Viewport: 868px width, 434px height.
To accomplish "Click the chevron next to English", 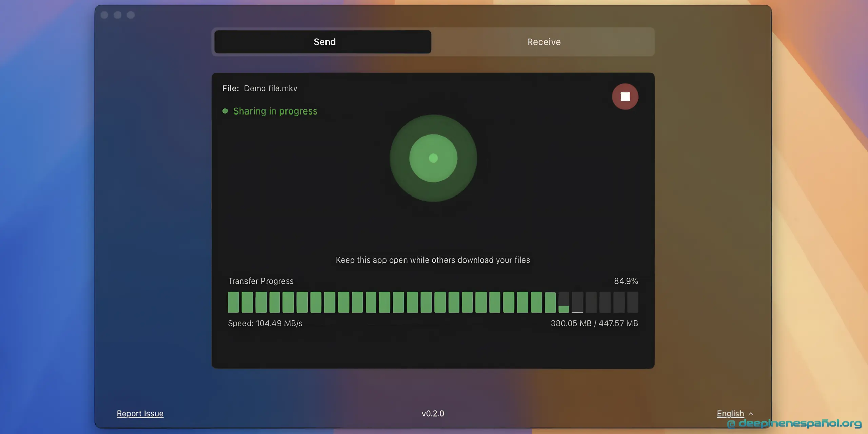I will [751, 414].
